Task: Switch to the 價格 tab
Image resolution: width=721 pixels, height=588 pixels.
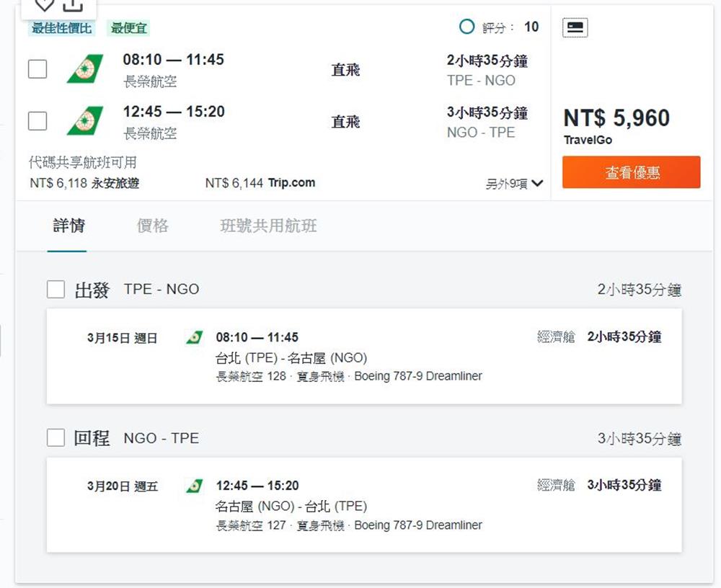Action: coord(153,226)
